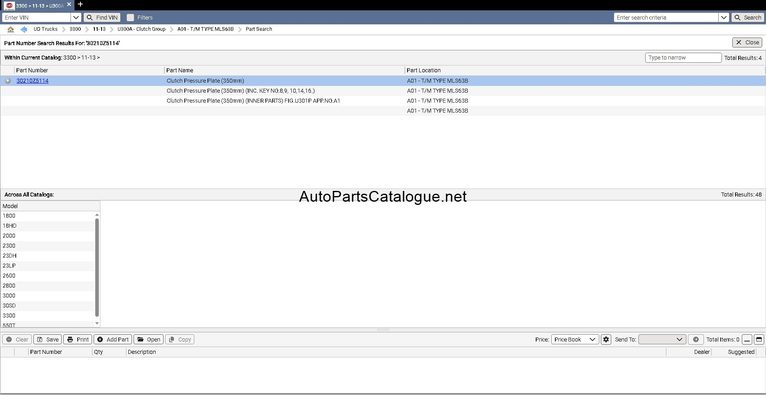Select the Part Search breadcrumb
Screen dimensions: 766x395
pos(258,29)
